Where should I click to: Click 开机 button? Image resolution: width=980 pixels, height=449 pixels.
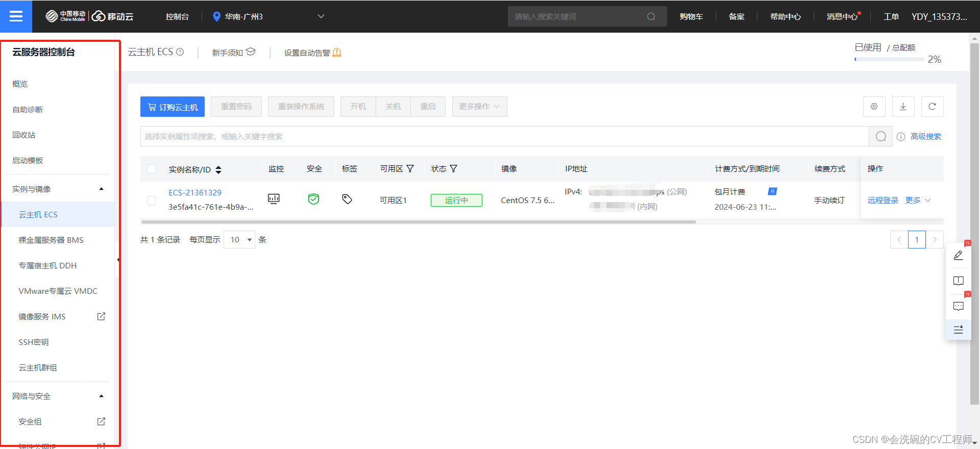(358, 107)
